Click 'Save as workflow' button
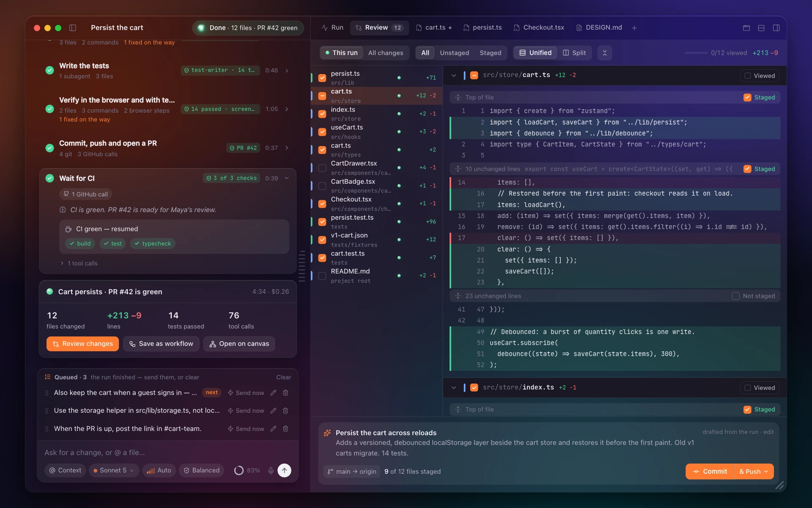 161,344
